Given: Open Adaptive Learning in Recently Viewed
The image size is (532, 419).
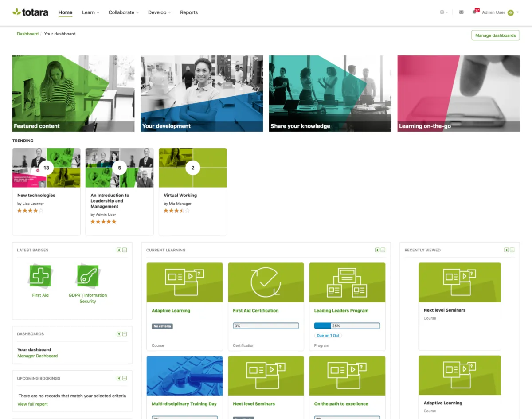Looking at the screenshot, I should 443,403.
